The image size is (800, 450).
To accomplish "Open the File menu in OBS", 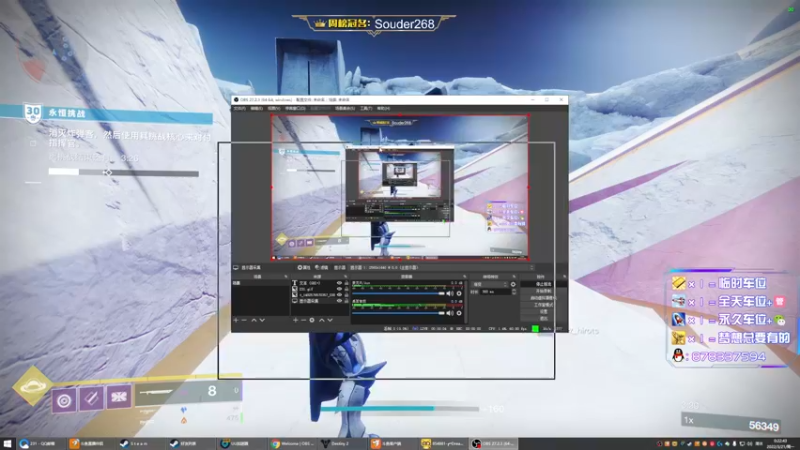I will [239, 108].
